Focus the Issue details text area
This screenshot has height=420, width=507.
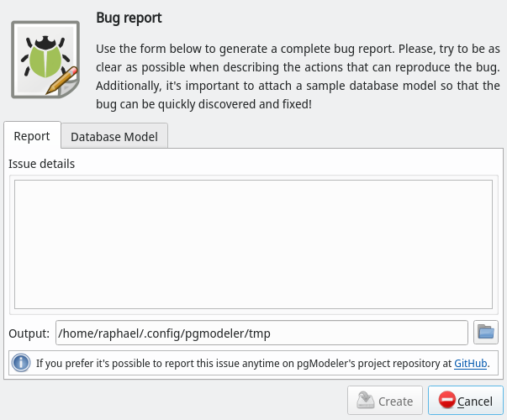(254, 244)
